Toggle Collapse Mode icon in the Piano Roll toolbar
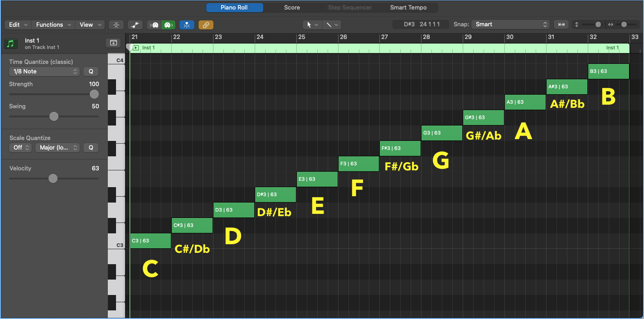 coord(116,24)
